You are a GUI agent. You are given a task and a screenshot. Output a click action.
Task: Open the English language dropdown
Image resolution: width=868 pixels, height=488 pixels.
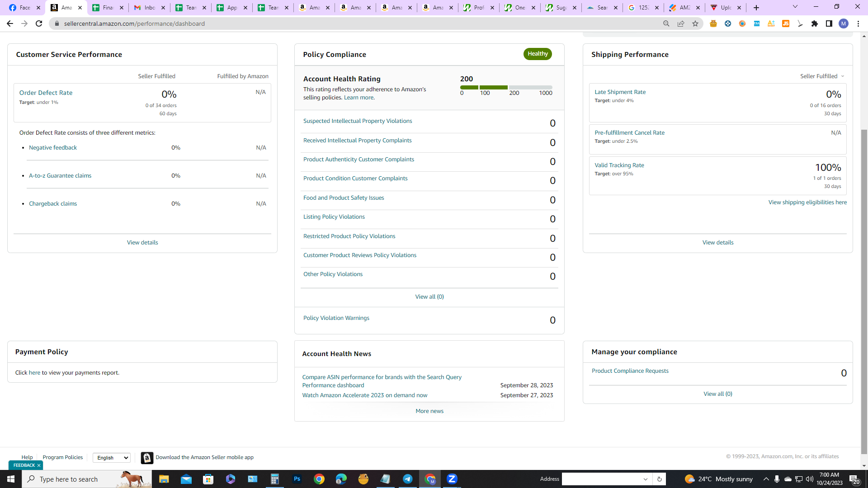coord(112,458)
